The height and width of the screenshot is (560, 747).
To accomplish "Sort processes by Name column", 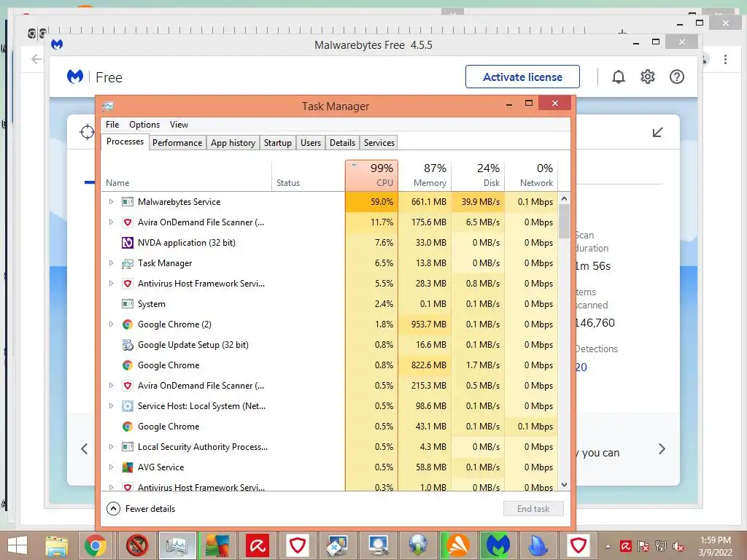I will [186, 176].
